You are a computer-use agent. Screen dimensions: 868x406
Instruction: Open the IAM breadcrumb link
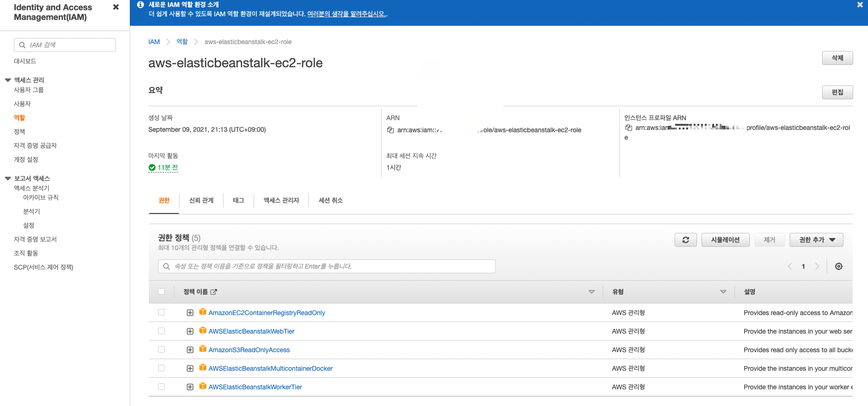154,42
